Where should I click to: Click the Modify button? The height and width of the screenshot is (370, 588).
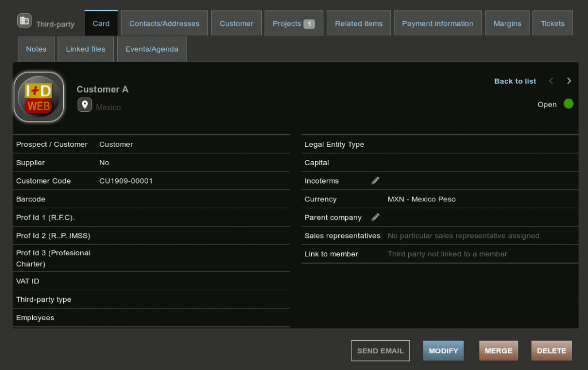[x=443, y=351]
